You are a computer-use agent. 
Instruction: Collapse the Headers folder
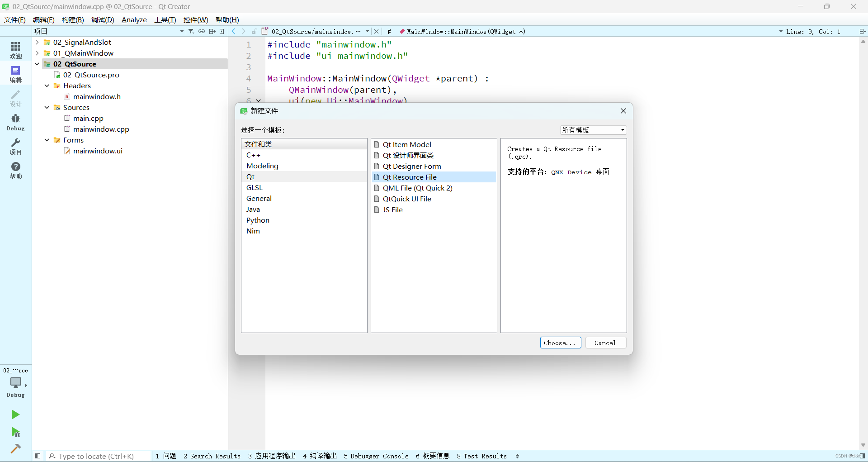tap(47, 86)
